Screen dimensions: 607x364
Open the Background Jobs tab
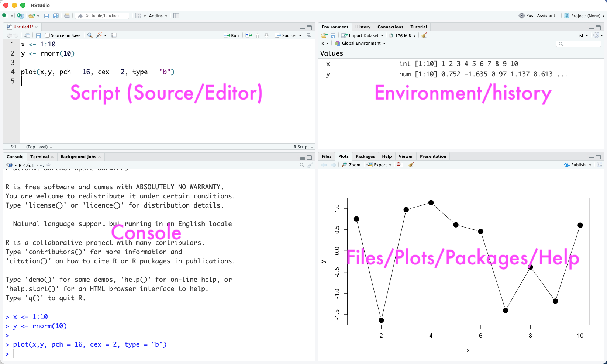point(78,157)
